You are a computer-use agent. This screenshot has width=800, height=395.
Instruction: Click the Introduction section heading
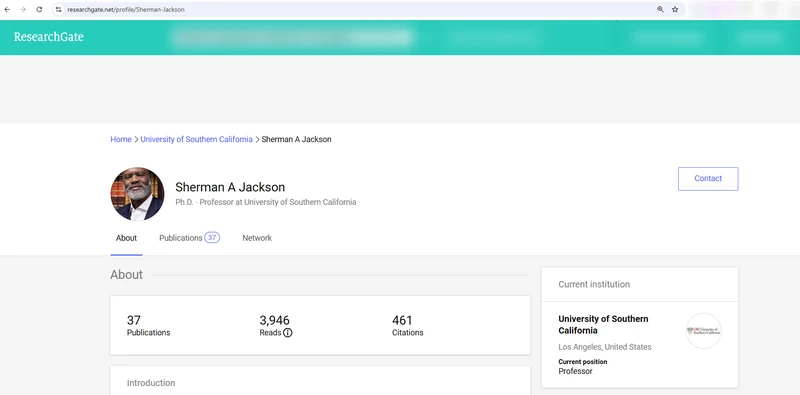click(x=151, y=383)
